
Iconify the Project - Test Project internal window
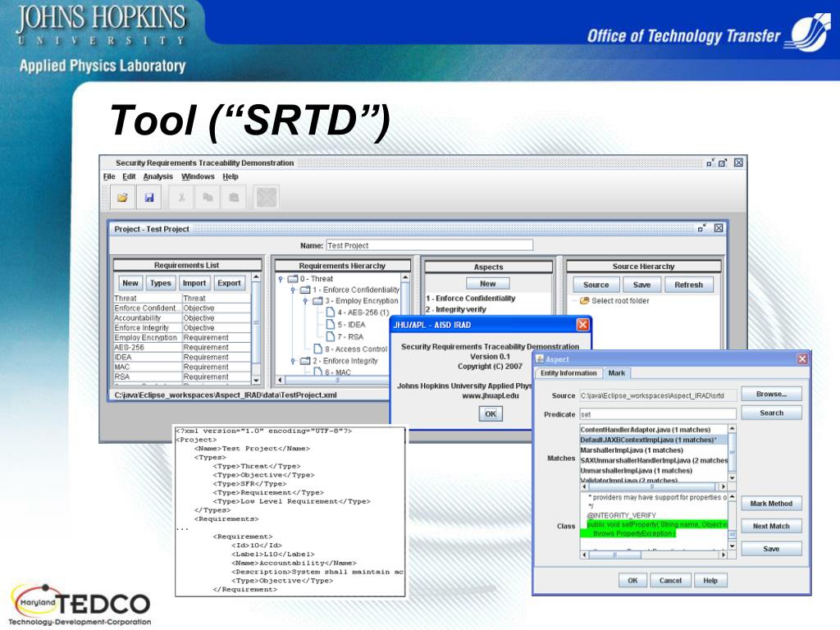(702, 228)
